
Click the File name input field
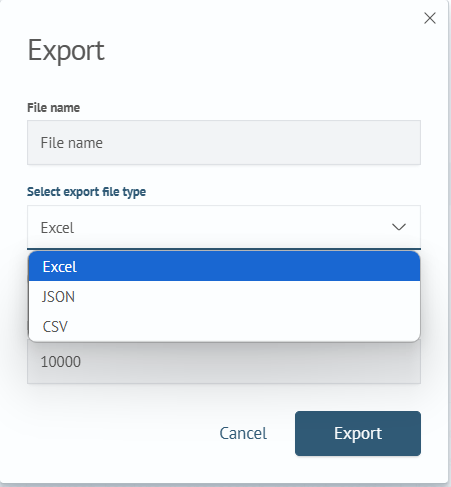click(224, 143)
